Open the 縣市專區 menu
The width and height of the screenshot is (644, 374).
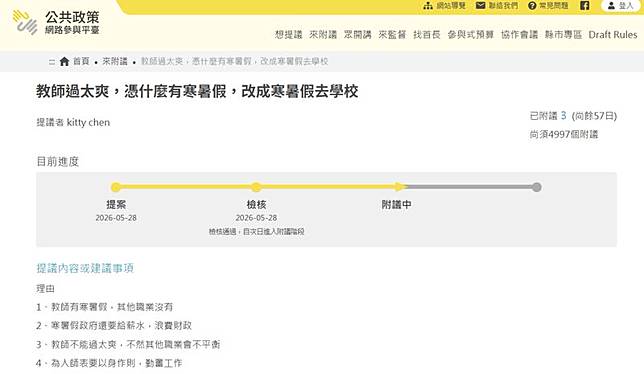[563, 34]
